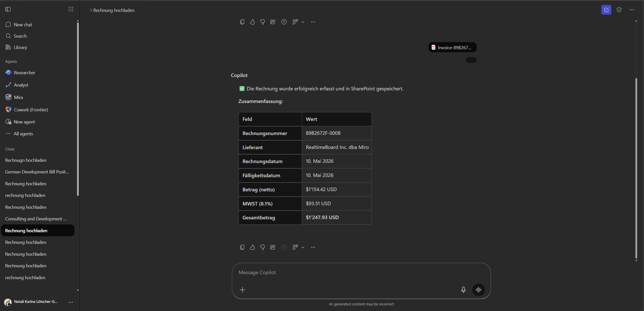Image resolution: width=644 pixels, height=311 pixels.
Task: Click the sidebar vertical scrollbar
Action: (78, 109)
